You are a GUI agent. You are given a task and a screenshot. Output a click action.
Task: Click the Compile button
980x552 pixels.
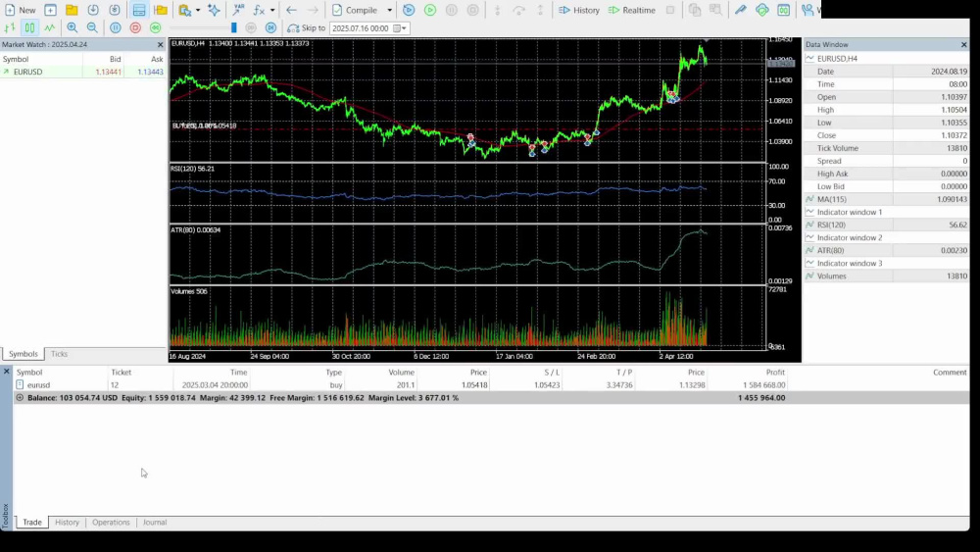[x=355, y=10]
